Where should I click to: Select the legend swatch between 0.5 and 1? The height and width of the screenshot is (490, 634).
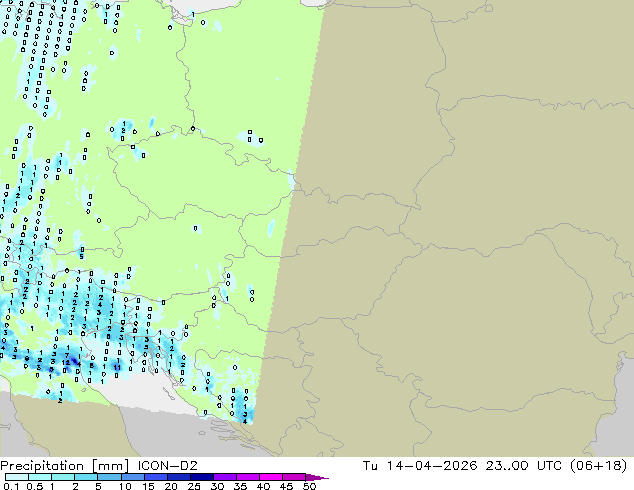click(x=40, y=477)
